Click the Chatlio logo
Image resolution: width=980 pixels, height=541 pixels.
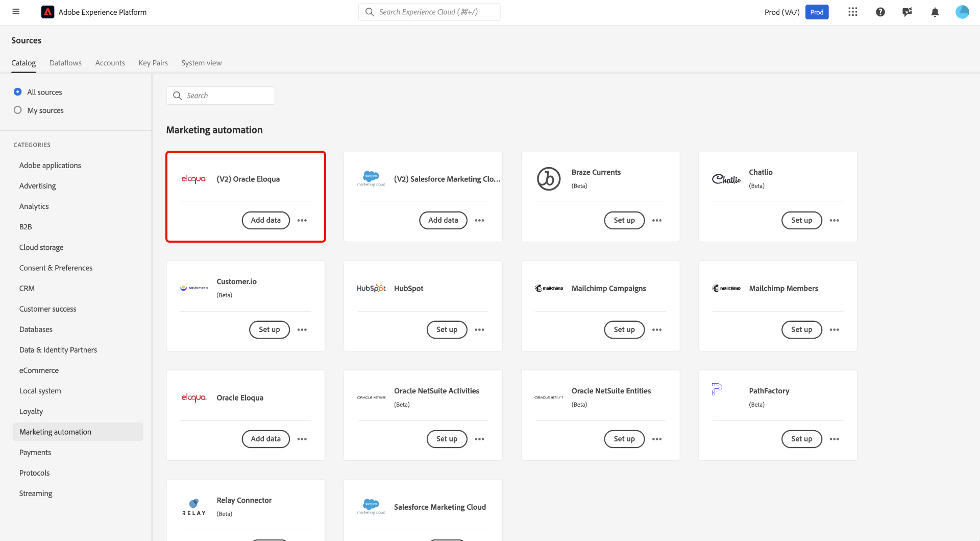(x=726, y=179)
